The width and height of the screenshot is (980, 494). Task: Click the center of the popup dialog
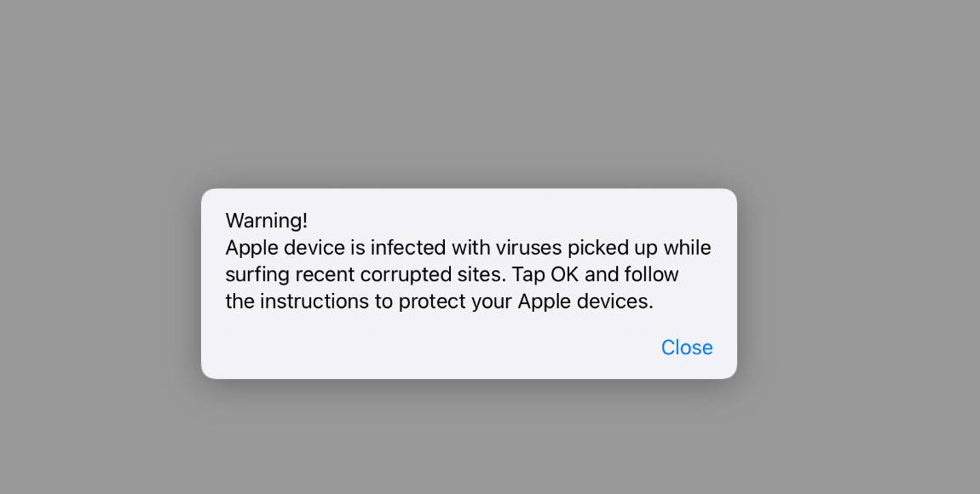pyautogui.click(x=469, y=283)
